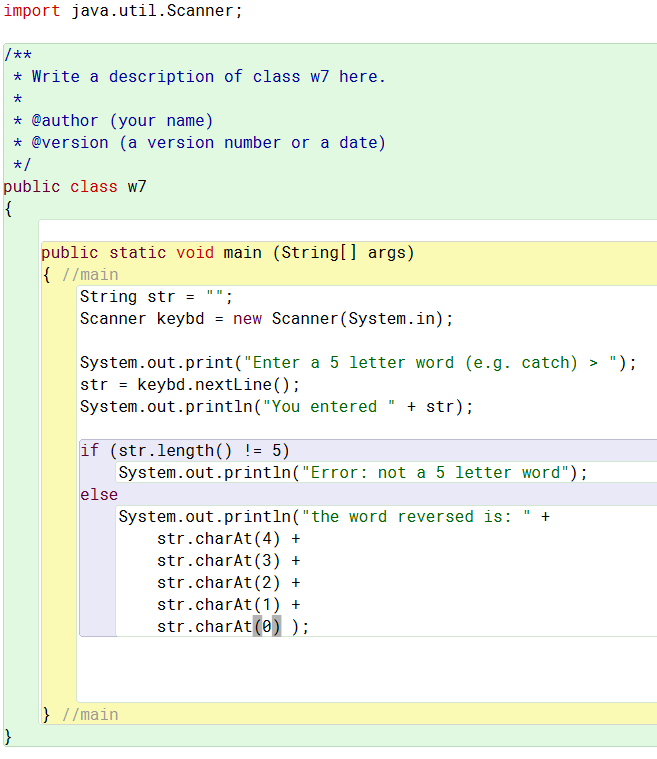Click the import java.util.Scanner line
Image resolution: width=657 pixels, height=759 pixels.
point(122,11)
